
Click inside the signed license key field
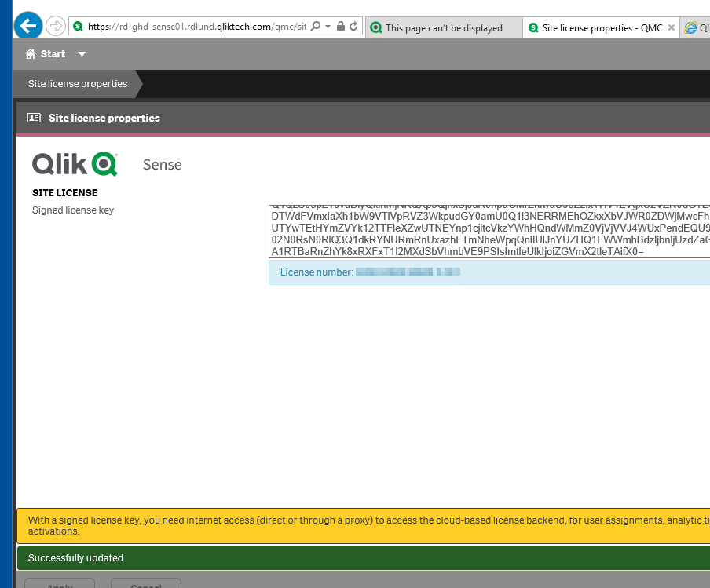click(x=487, y=228)
